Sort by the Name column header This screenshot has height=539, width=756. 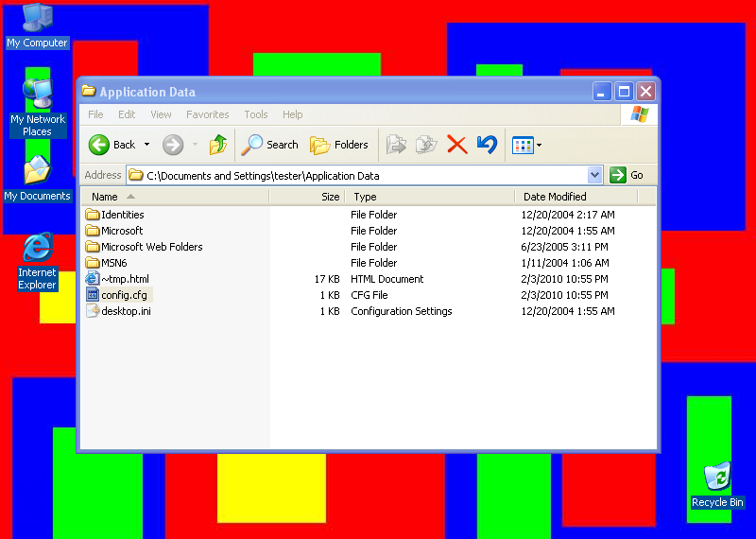[x=174, y=197]
